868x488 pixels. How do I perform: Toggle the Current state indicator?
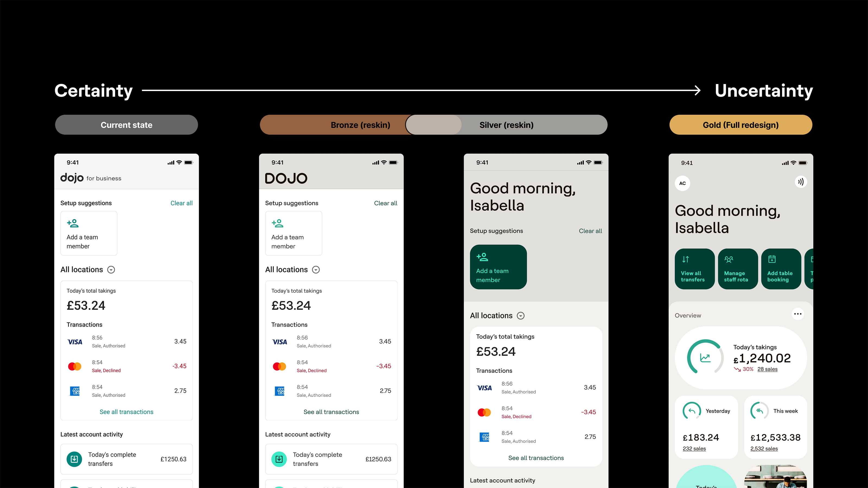point(126,124)
